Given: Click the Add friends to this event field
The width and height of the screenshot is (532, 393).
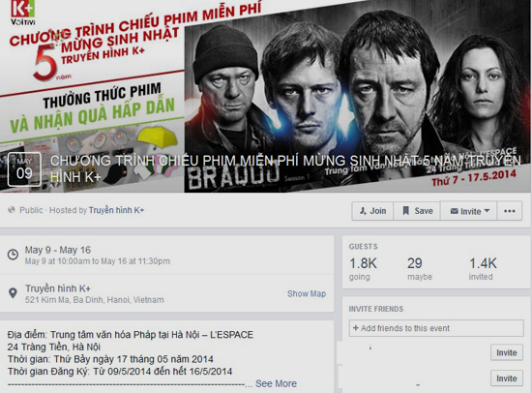Looking at the screenshot, I should click(x=436, y=328).
